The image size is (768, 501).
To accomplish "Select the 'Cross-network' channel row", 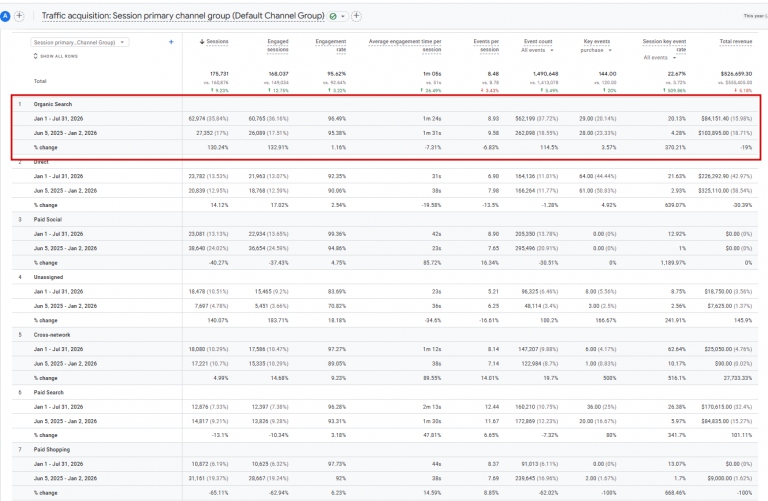I will point(52,335).
